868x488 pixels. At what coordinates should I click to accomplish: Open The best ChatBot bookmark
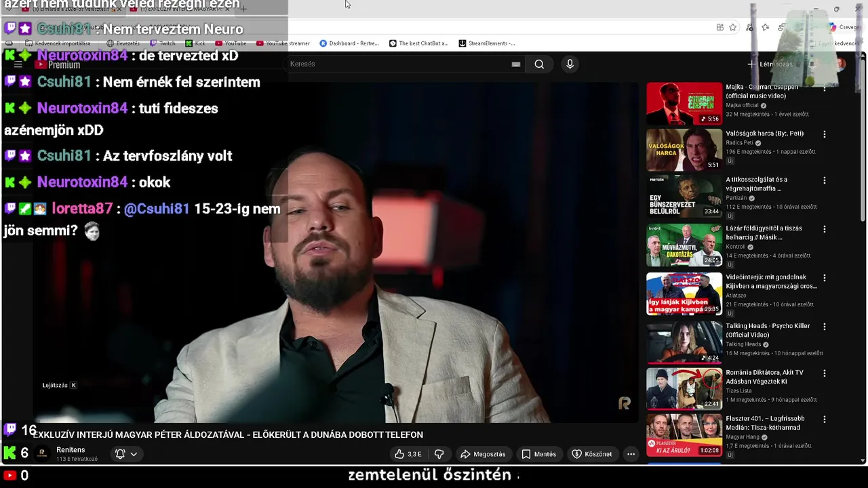click(x=418, y=43)
